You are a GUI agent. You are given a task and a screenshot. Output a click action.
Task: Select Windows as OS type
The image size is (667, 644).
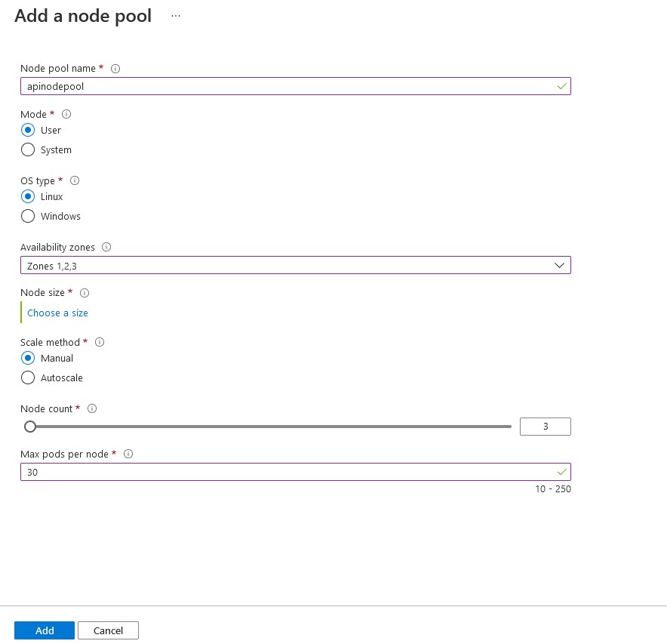28,216
